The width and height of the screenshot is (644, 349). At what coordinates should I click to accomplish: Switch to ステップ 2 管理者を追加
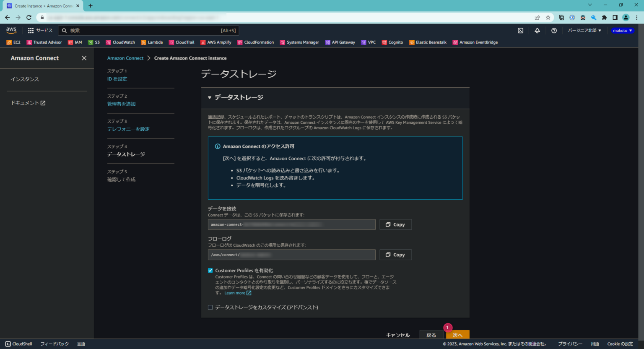click(x=121, y=104)
